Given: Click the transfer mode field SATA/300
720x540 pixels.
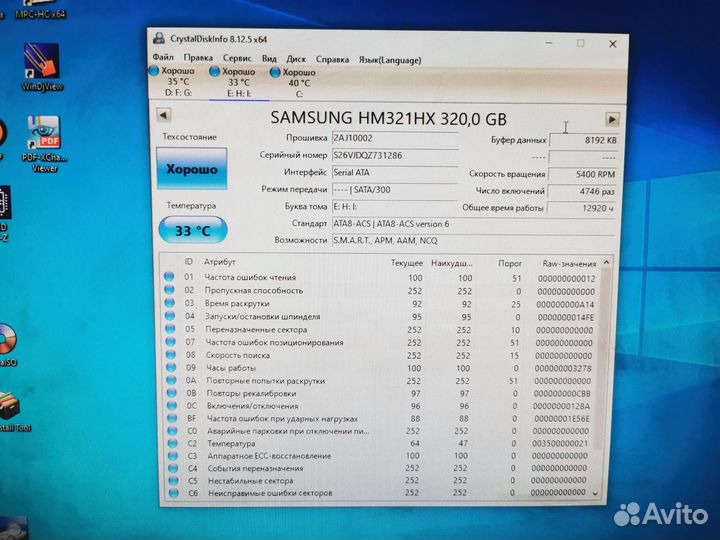Looking at the screenshot, I should 395,190.
